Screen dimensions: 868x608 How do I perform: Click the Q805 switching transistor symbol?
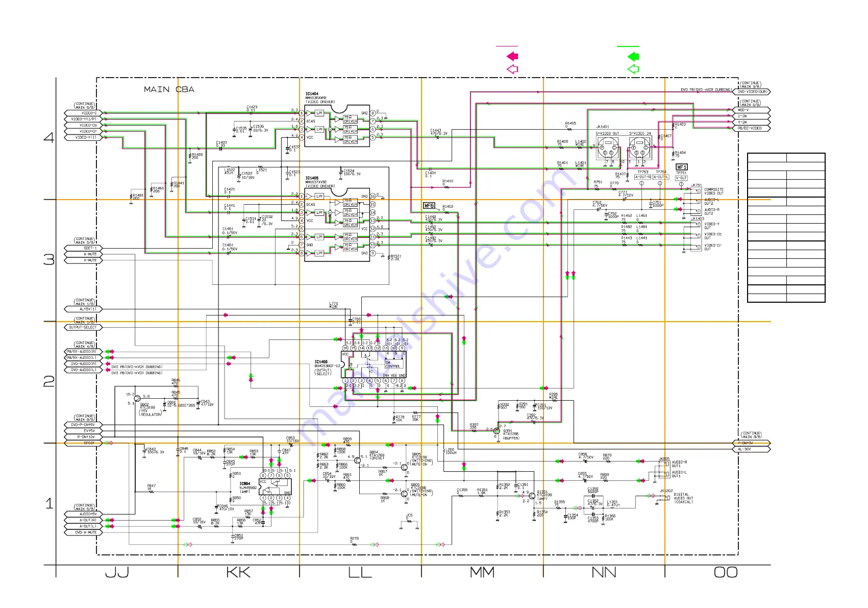tap(404, 467)
